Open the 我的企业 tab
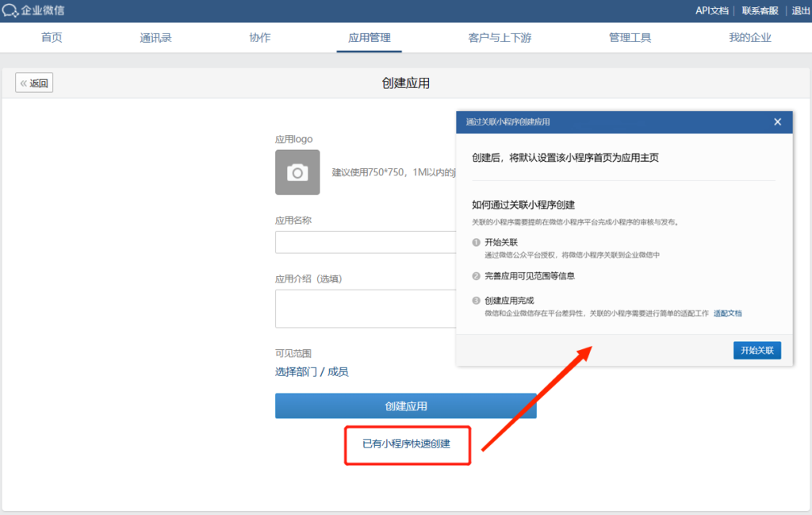Viewport: 812px width, 515px height. 750,37
